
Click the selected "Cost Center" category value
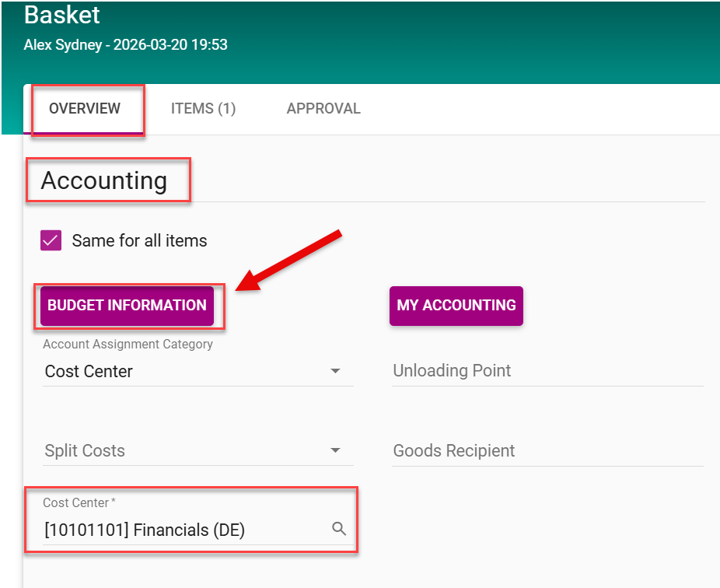89,372
